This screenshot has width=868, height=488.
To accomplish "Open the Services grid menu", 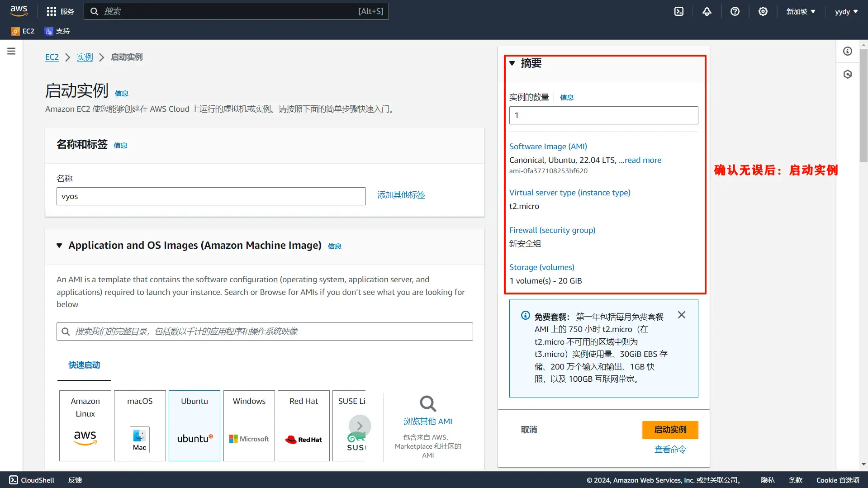I will pos(60,11).
